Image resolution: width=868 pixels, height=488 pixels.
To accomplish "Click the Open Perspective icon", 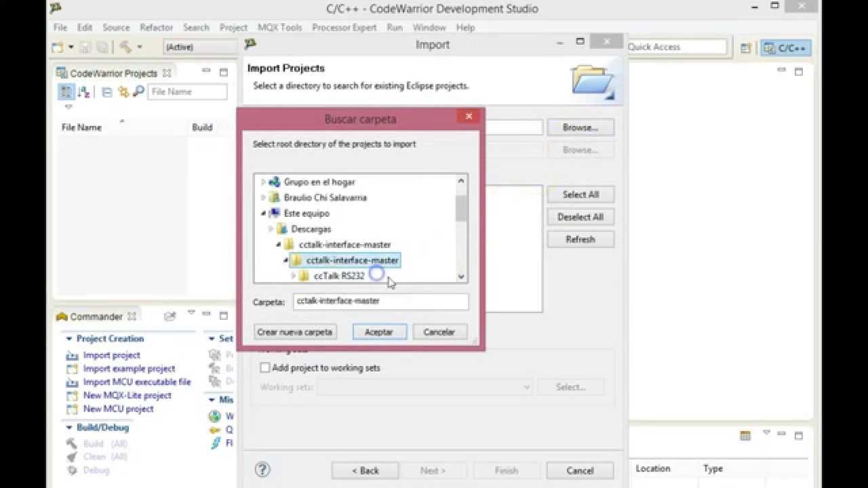I will coord(746,47).
